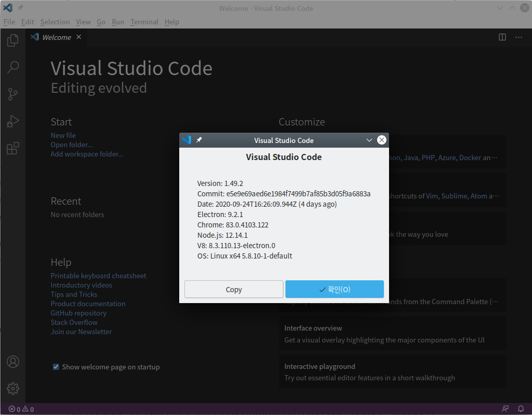Open the feedback icon in status bar
The height and width of the screenshot is (415, 532).
[x=505, y=409]
